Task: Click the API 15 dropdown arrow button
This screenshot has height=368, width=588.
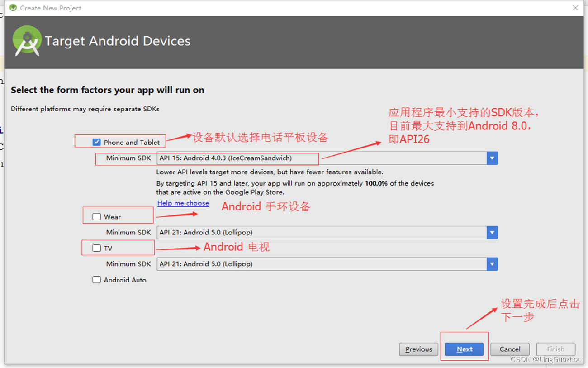Action: pos(492,158)
